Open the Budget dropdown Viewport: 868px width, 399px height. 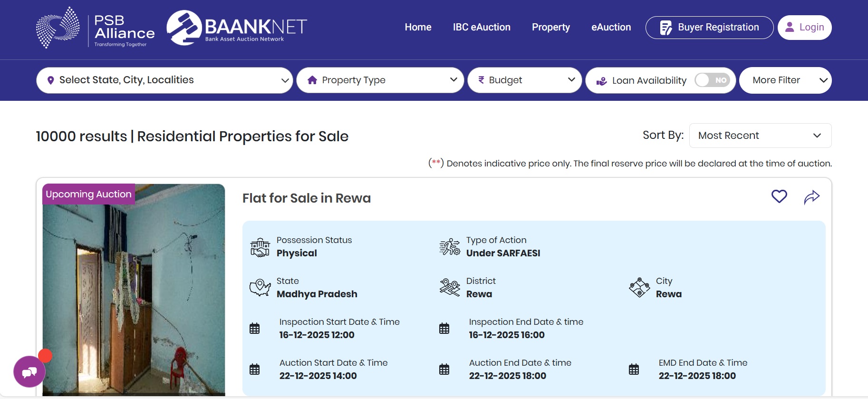[524, 80]
